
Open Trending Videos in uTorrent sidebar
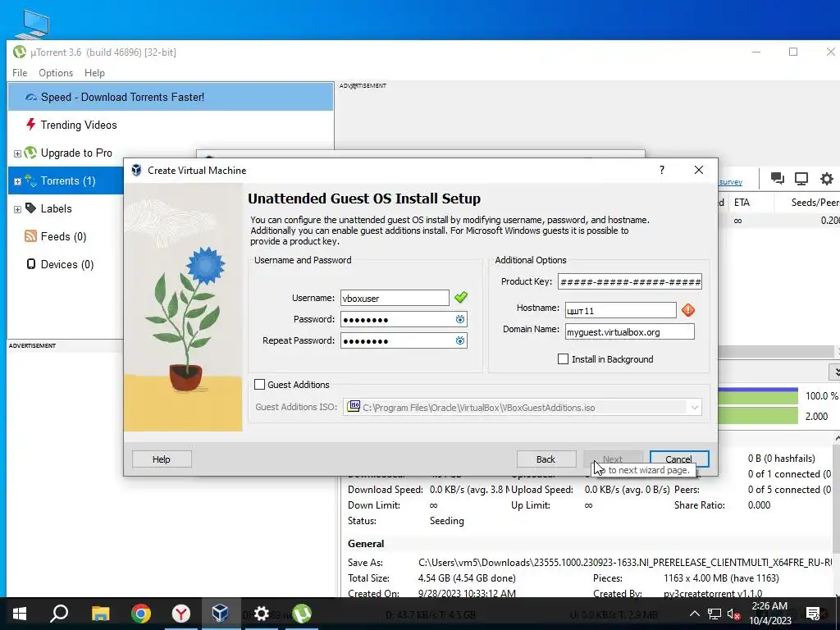tap(78, 125)
